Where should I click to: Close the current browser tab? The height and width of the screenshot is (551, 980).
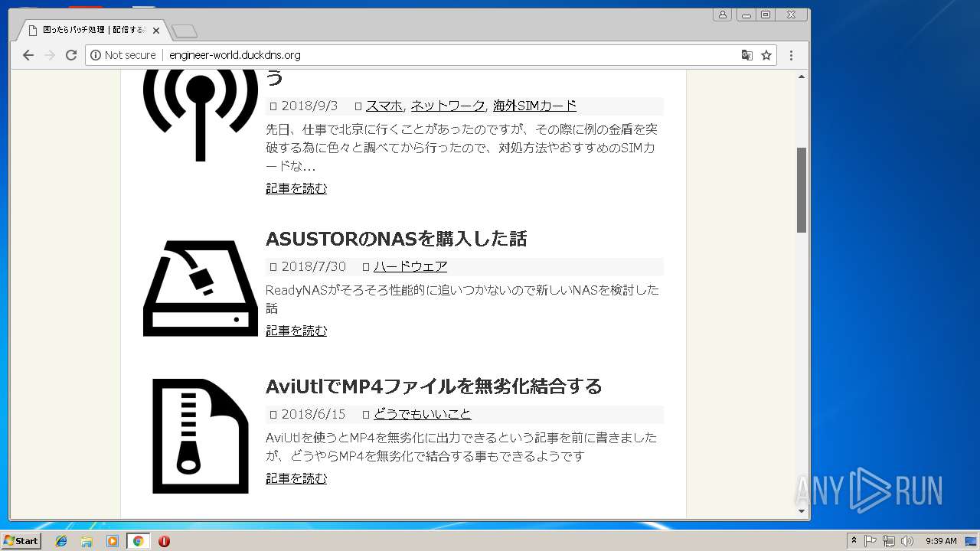click(x=156, y=31)
